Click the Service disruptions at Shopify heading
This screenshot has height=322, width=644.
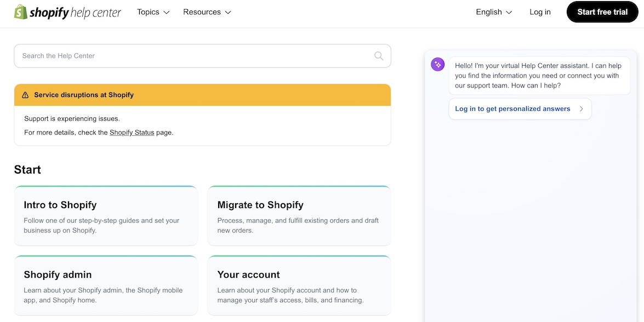pos(84,95)
